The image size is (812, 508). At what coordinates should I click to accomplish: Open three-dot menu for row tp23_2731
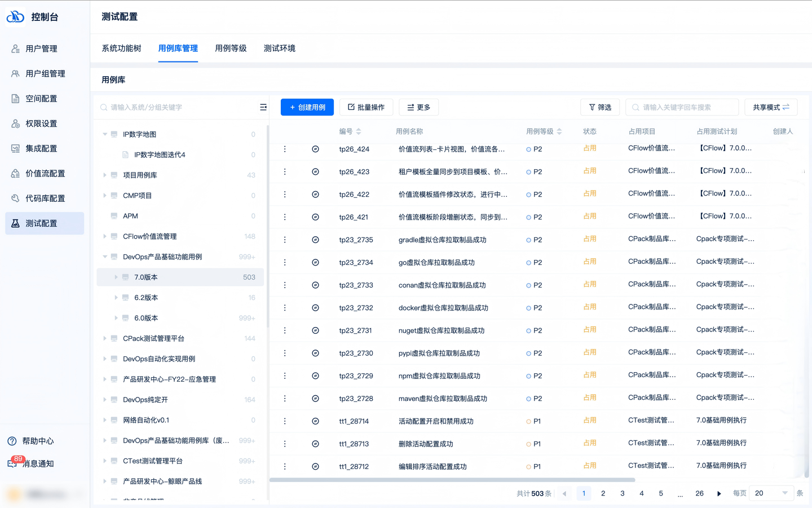[x=285, y=330]
